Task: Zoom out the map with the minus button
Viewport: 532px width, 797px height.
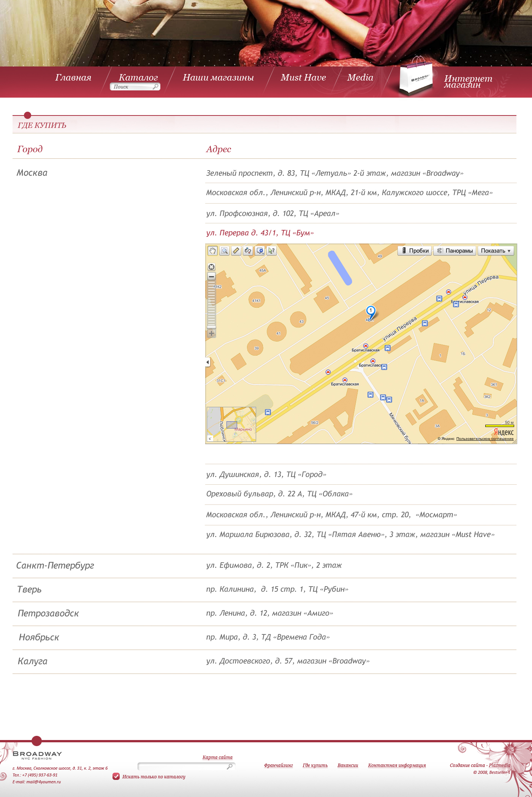Action: (212, 277)
